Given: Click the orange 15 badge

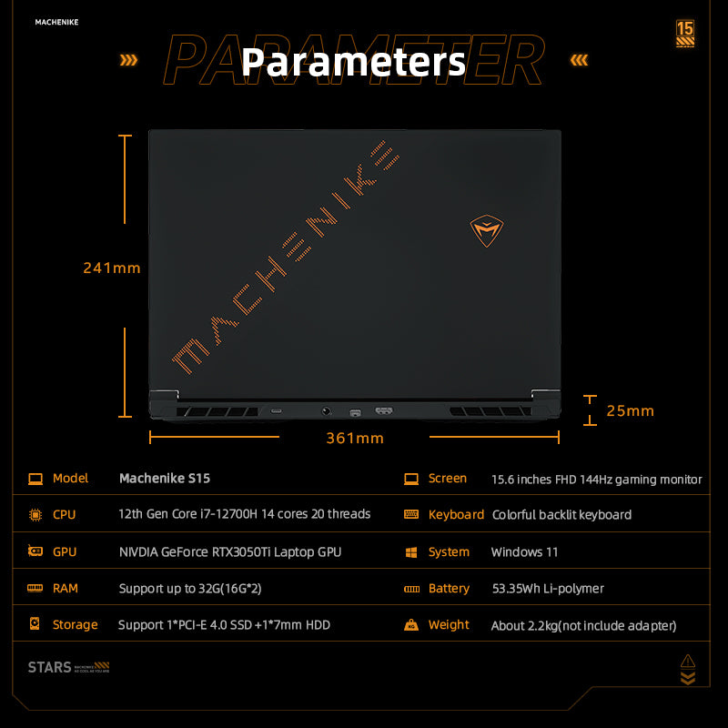Looking at the screenshot, I should [x=685, y=35].
